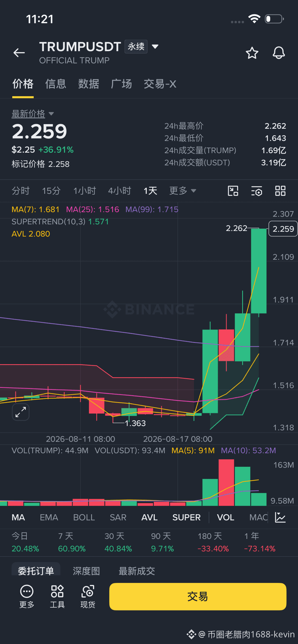Tap the 24h最低价 value 1.643
Image resolution: width=298 pixels, height=644 pixels.
pyautogui.click(x=275, y=138)
